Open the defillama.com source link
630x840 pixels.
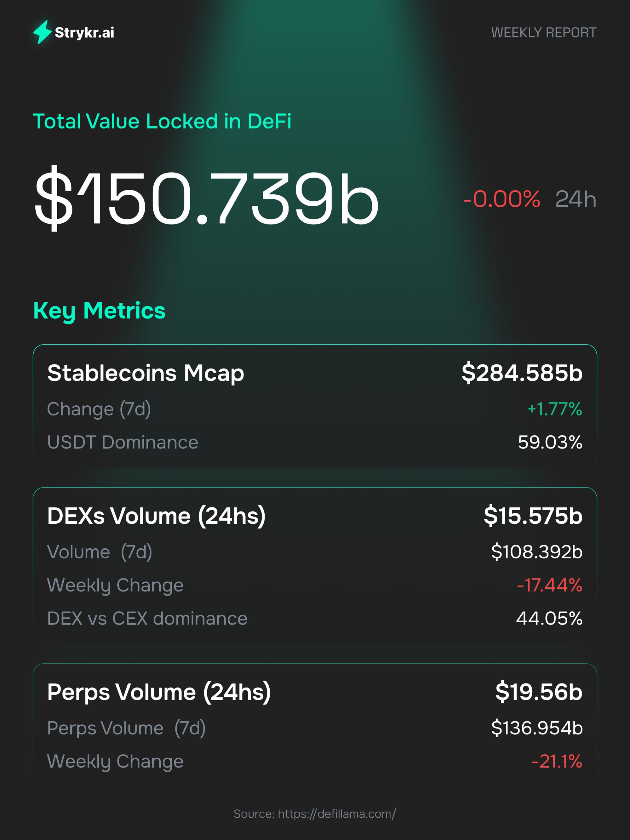coord(336,814)
